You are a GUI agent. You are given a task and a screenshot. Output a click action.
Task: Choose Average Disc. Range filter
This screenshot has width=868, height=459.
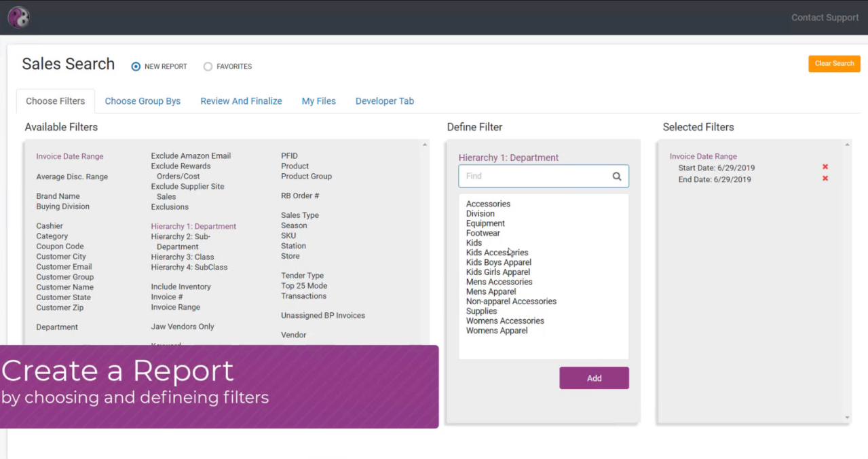pyautogui.click(x=72, y=177)
